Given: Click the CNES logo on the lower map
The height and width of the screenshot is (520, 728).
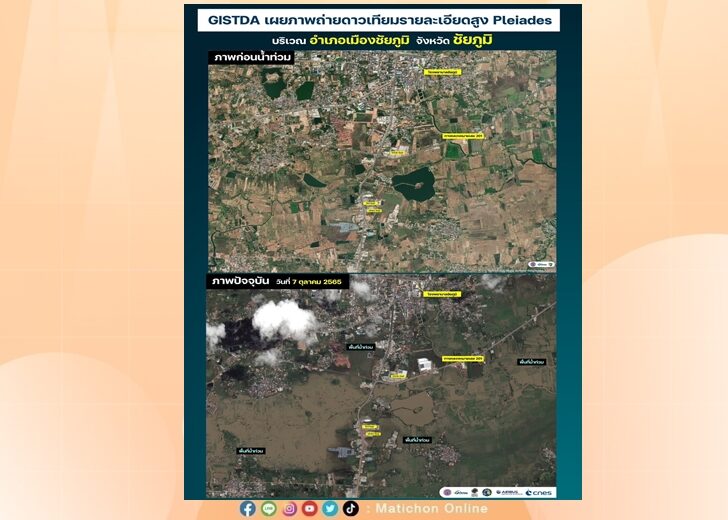Looking at the screenshot, I should point(541,492).
